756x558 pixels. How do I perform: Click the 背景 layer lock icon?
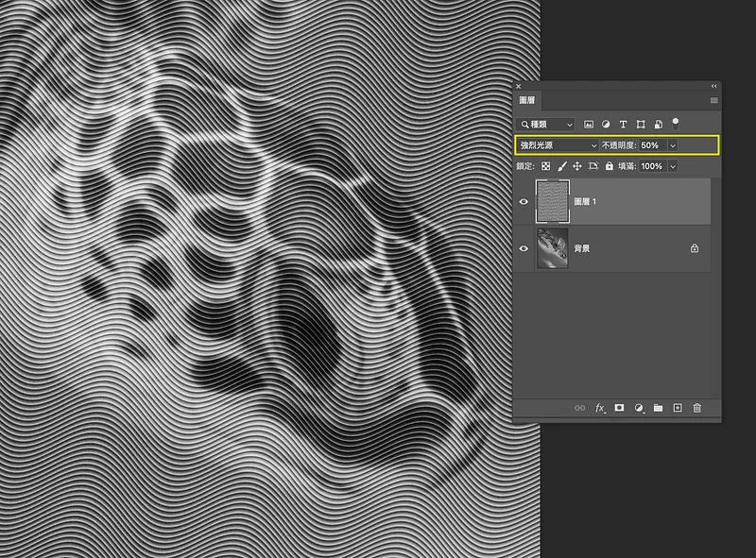pyautogui.click(x=695, y=248)
